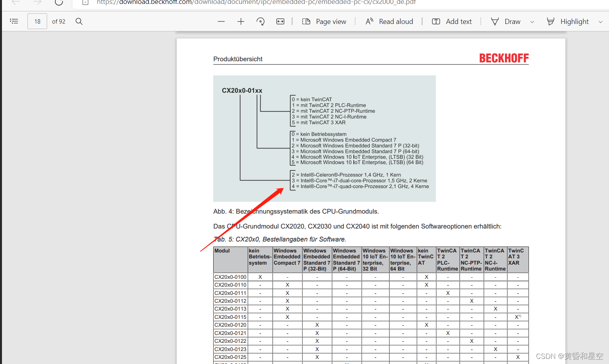Click the site info icon beside the URL
This screenshot has height=364, width=609.
[x=85, y=2]
